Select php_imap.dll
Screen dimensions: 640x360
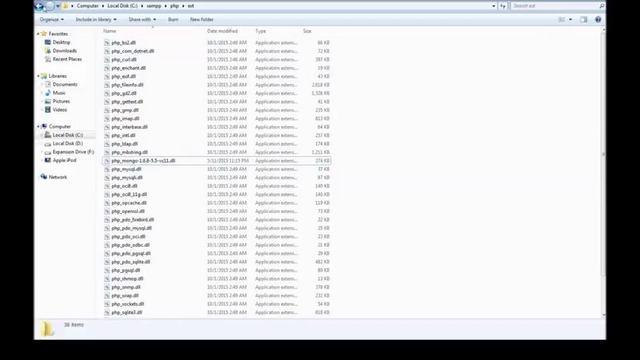tap(125, 118)
